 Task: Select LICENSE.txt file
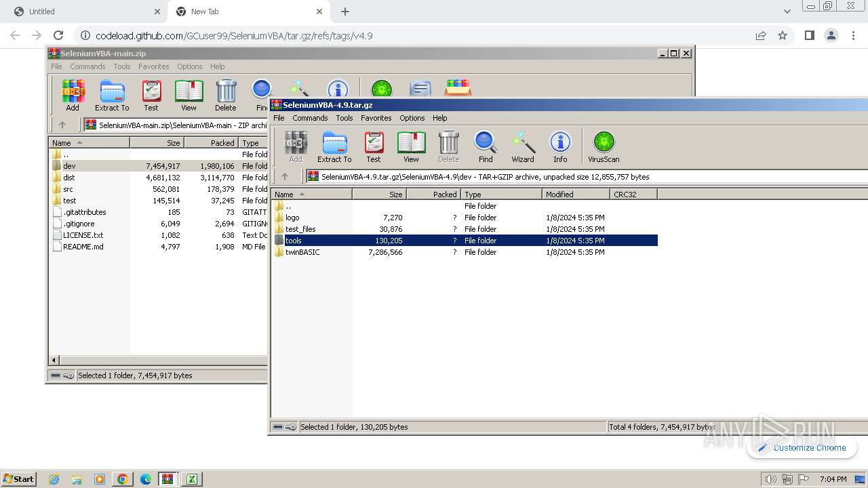coord(83,235)
